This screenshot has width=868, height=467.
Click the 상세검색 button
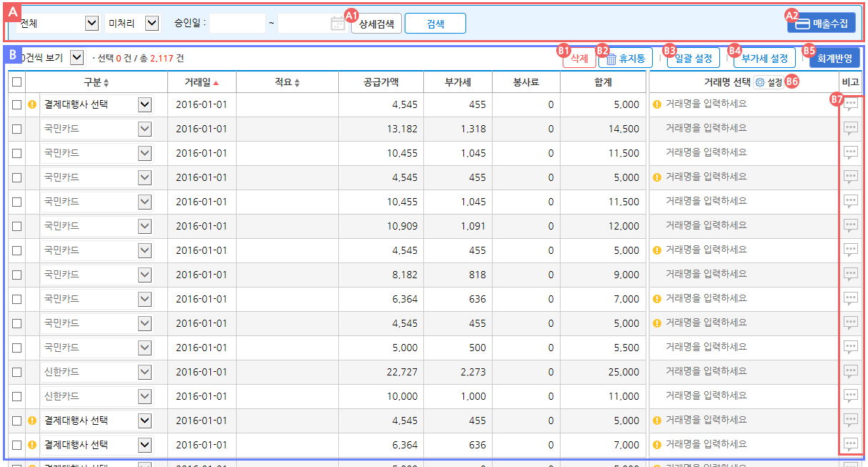(376, 24)
